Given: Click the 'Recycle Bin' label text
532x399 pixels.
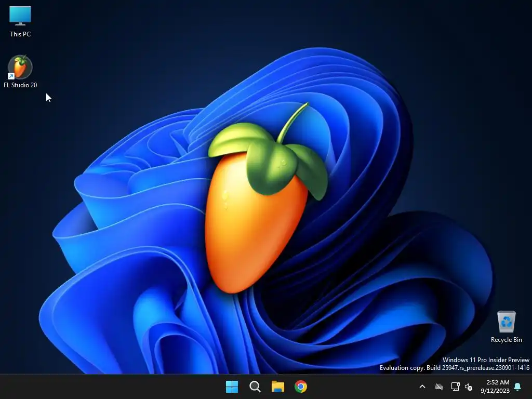Looking at the screenshot, I should (506, 340).
